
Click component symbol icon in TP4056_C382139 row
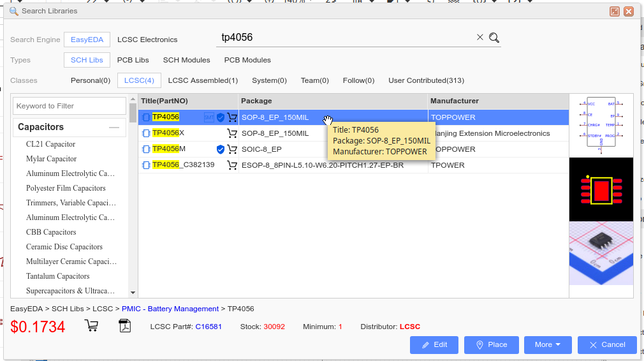[x=146, y=165]
